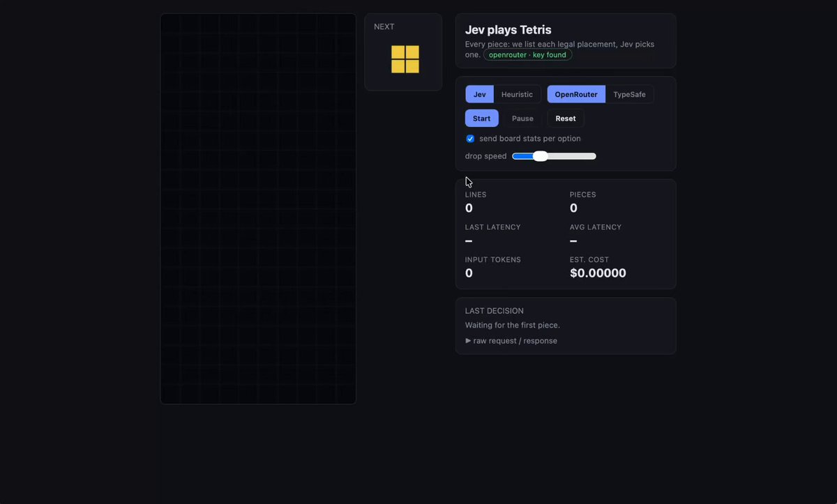Click the 'drop speed' label
Screen dimensions: 837x504
pos(486,156)
